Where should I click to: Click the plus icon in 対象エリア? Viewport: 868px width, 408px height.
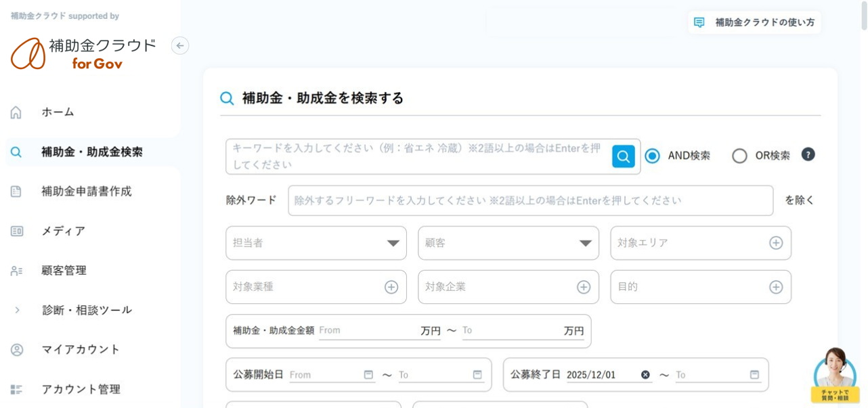pyautogui.click(x=776, y=243)
